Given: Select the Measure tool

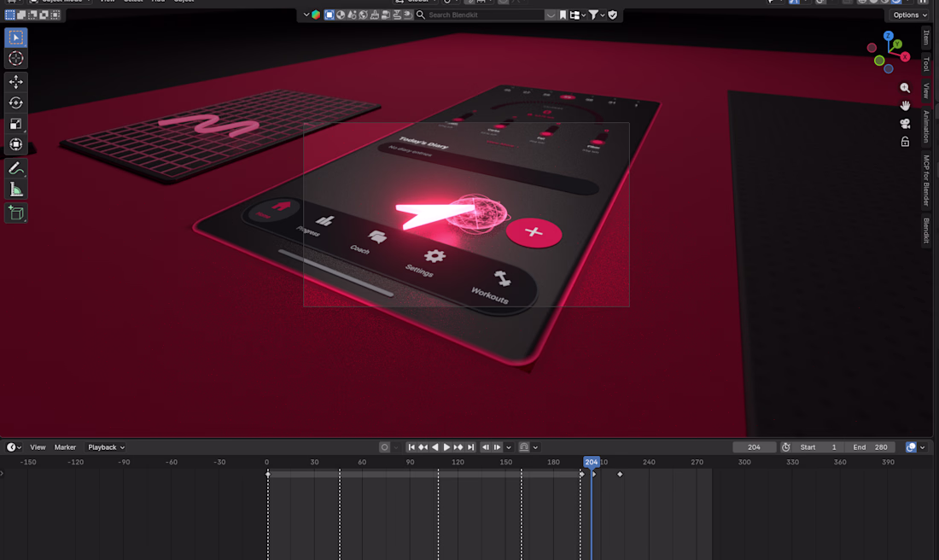Looking at the screenshot, I should point(16,190).
